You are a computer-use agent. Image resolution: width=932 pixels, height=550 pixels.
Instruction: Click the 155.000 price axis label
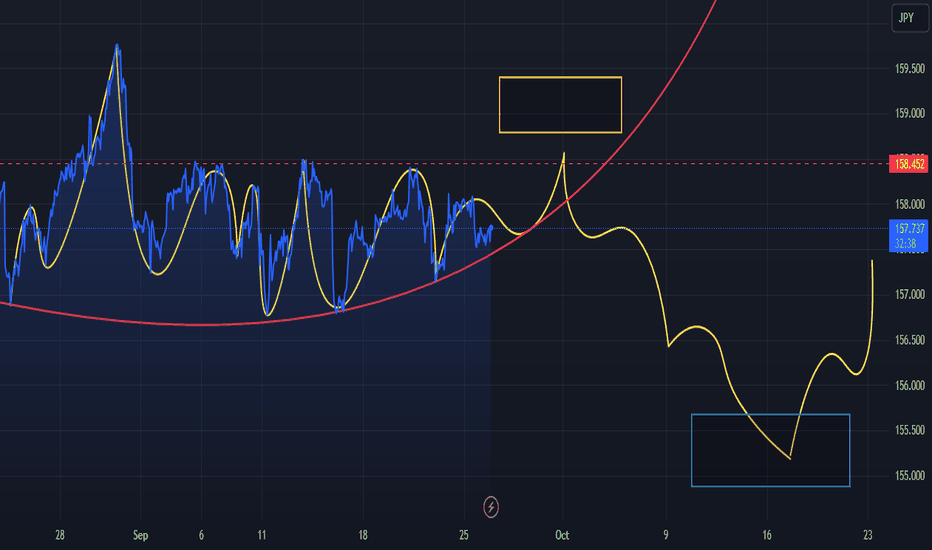909,476
